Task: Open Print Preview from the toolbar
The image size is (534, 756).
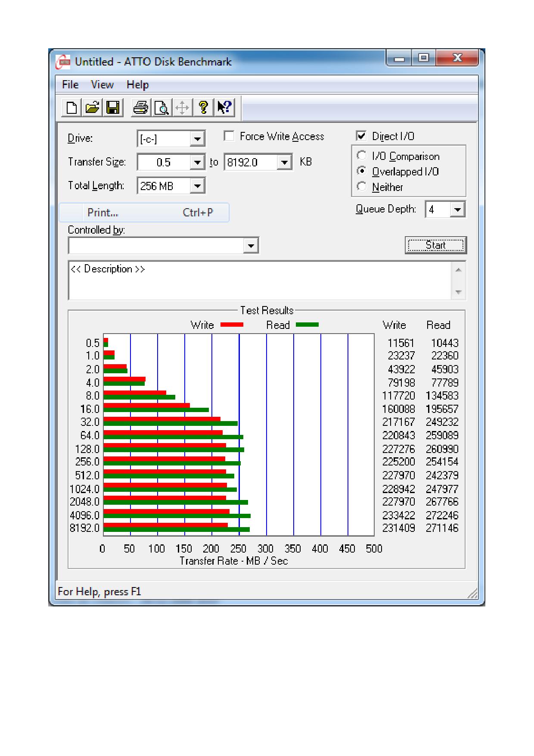Action: click(x=161, y=107)
